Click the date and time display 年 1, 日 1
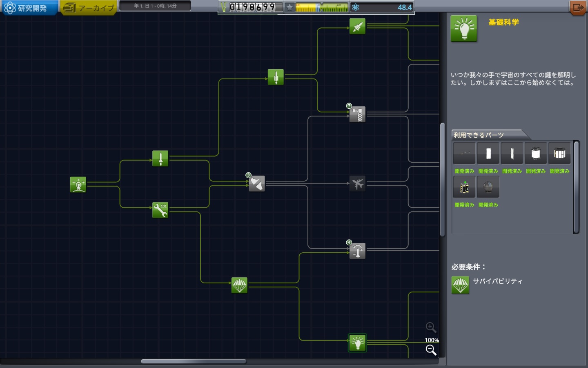Screen dimensions: 588x368 [x=155, y=6]
